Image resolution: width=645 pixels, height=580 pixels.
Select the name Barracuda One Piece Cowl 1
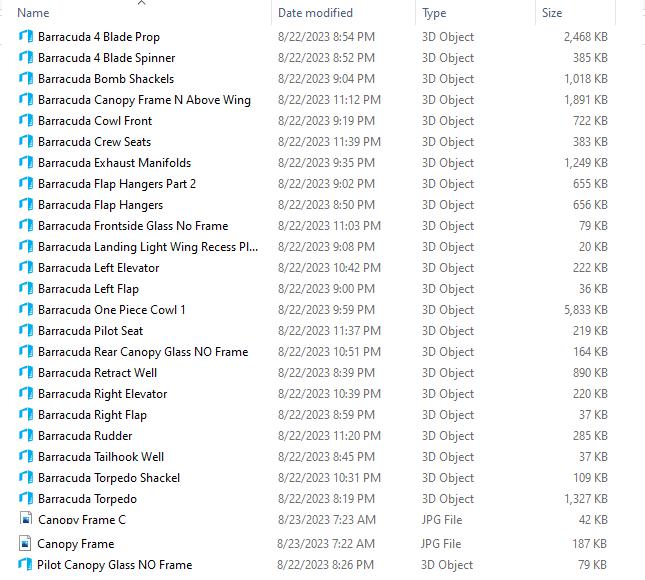pos(111,309)
